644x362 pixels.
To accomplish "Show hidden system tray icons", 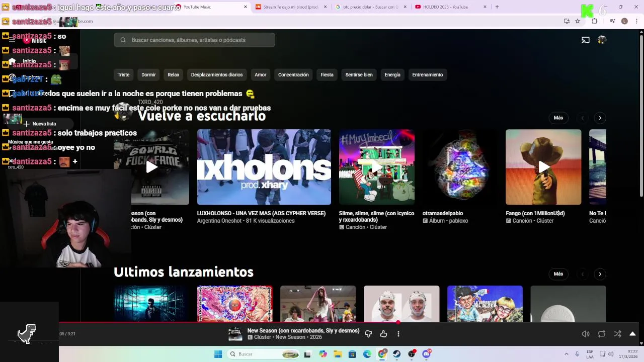I will tap(566, 354).
